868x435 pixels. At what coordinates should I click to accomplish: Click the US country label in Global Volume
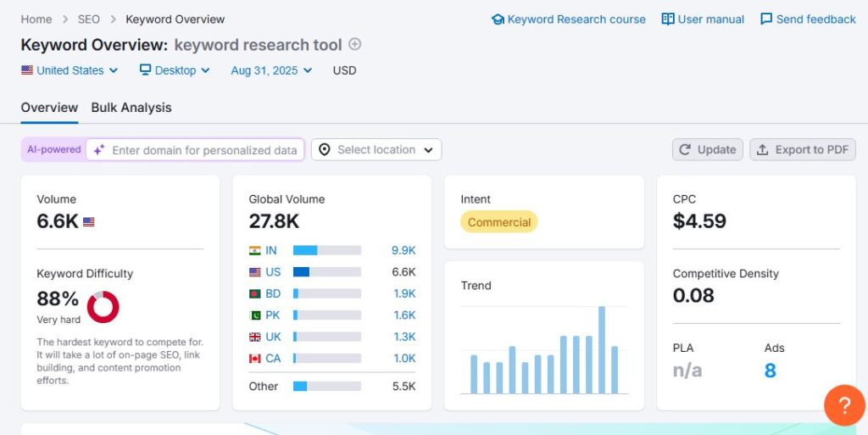(273, 272)
